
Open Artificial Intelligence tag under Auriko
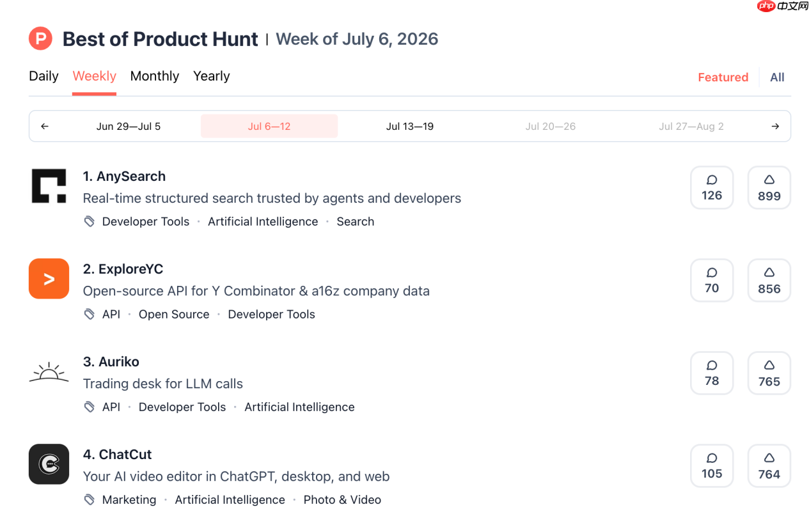(299, 407)
